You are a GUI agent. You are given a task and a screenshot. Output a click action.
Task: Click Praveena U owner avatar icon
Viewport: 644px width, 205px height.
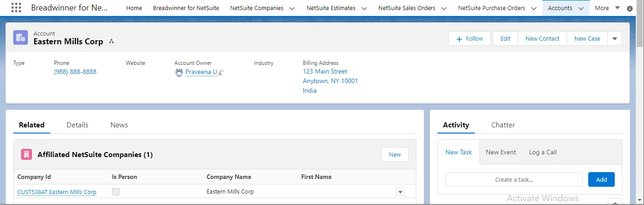(179, 72)
